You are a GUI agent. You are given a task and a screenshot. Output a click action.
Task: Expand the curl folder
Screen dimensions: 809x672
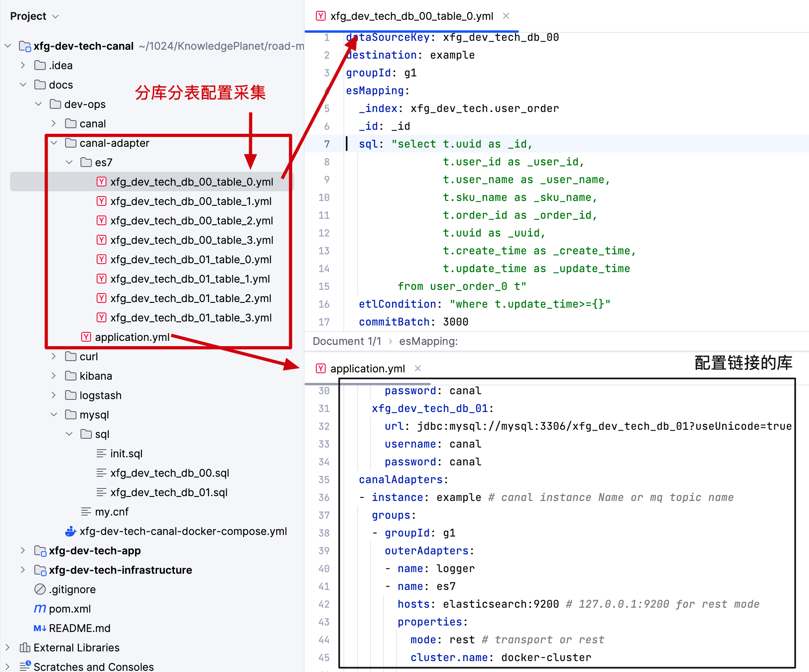(54, 357)
